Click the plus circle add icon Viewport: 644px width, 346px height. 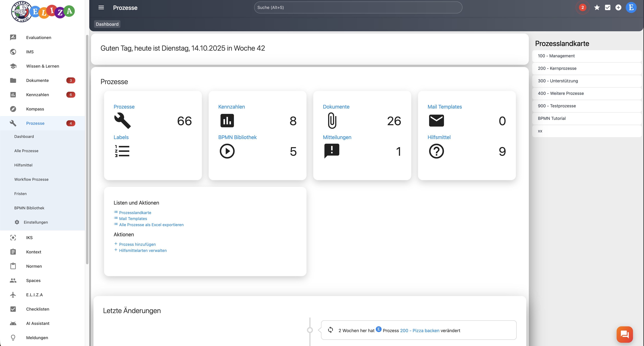[618, 7]
